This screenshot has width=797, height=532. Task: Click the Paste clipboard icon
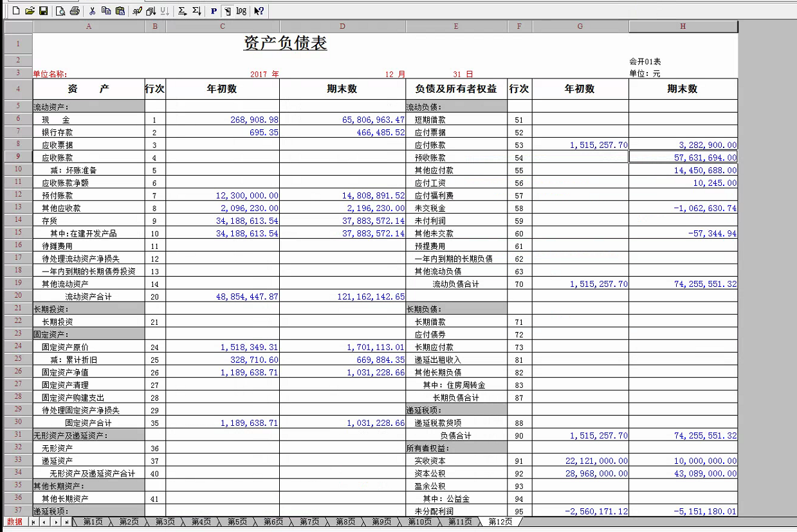click(120, 11)
